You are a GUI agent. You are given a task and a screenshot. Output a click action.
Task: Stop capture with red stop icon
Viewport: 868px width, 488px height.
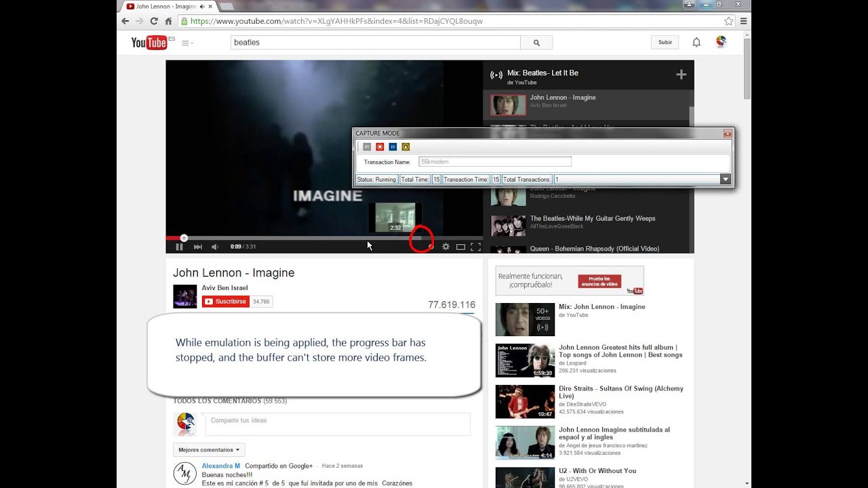click(x=380, y=146)
